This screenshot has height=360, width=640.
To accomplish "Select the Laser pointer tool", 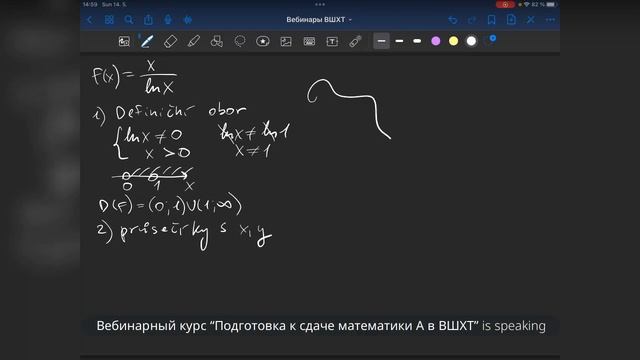I will 355,41.
